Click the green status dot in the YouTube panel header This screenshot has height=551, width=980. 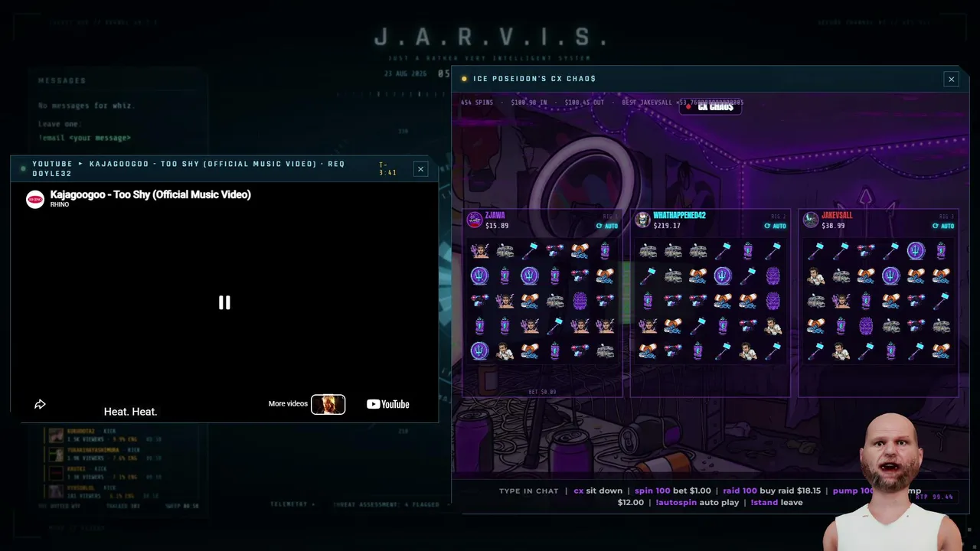(23, 168)
